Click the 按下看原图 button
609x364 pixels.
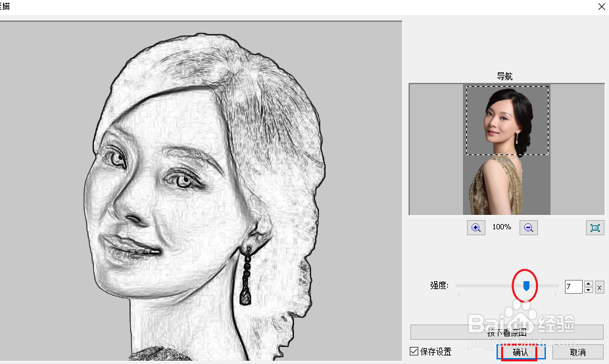(x=507, y=332)
